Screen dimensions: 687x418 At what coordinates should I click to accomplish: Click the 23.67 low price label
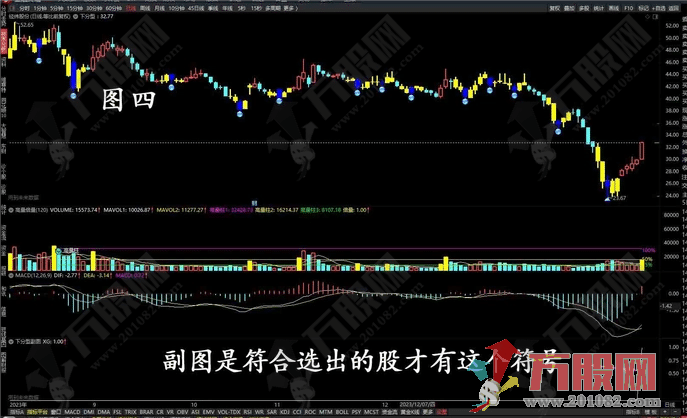620,198
